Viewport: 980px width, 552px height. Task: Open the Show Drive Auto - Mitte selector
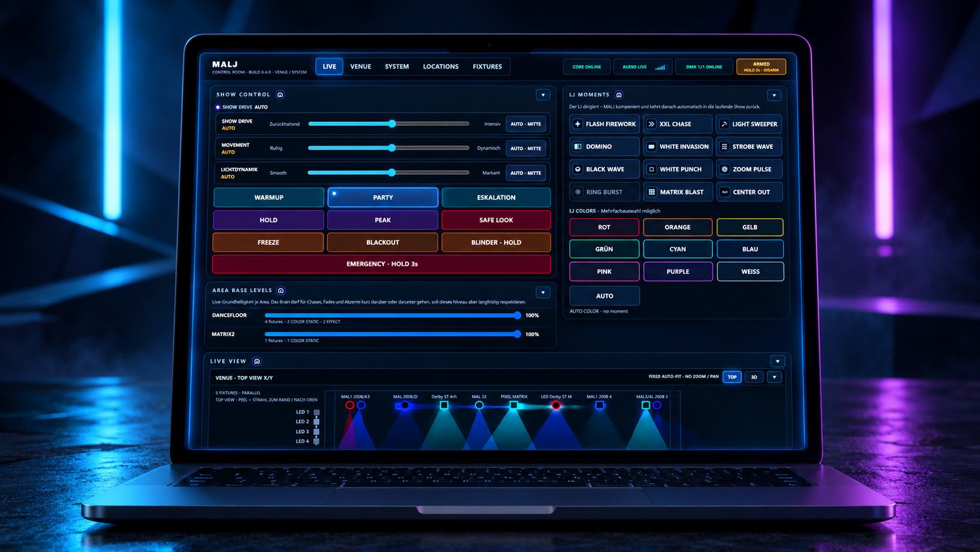(526, 124)
